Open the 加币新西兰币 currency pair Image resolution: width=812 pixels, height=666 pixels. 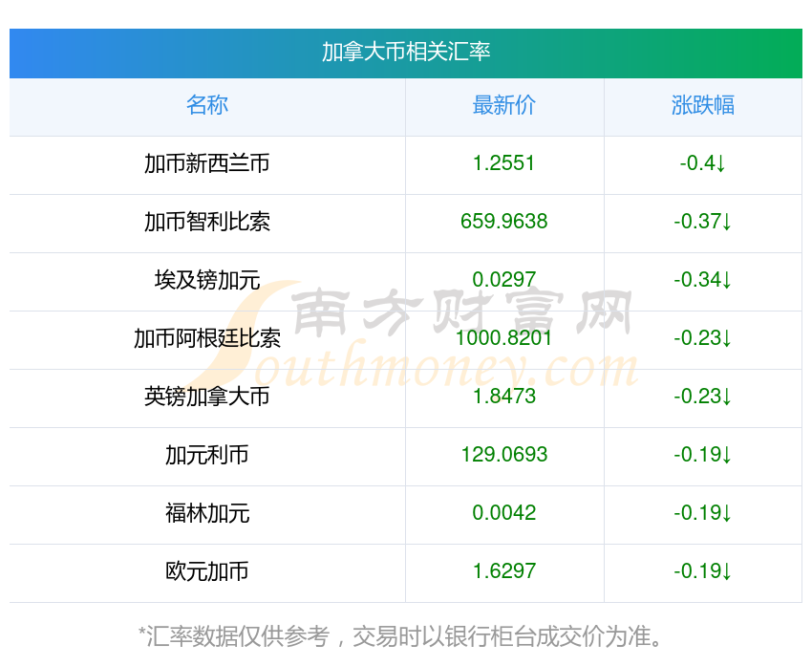point(207,163)
